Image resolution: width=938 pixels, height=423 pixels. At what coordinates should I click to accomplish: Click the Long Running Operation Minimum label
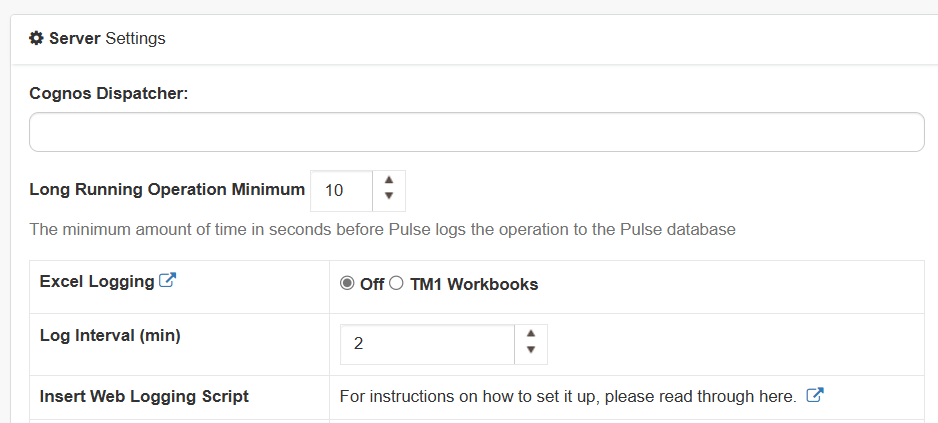(x=167, y=190)
